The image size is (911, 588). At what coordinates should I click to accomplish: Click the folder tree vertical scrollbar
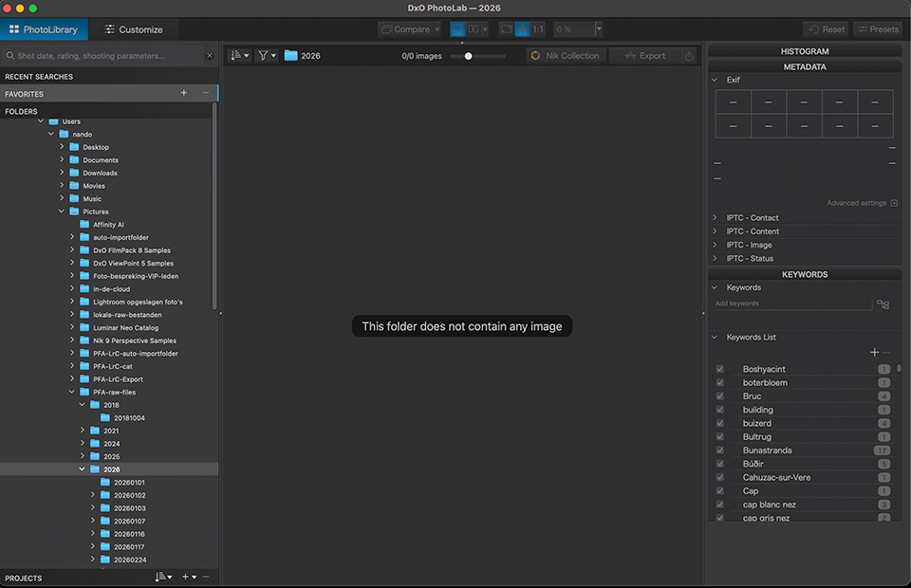[214, 207]
